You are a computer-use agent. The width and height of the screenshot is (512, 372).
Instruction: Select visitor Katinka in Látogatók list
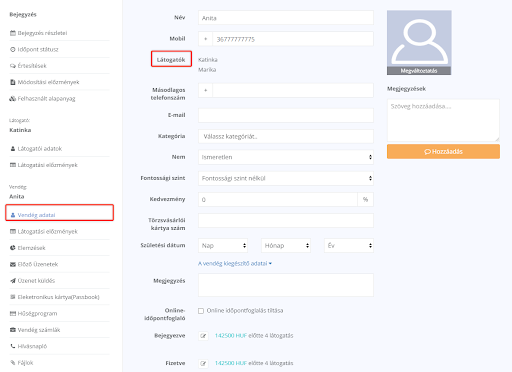tap(208, 60)
